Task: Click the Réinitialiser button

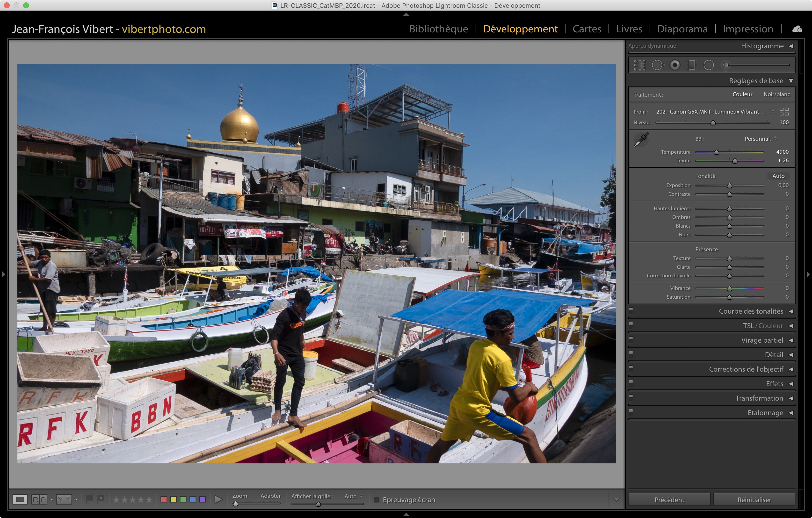Action: coord(754,499)
